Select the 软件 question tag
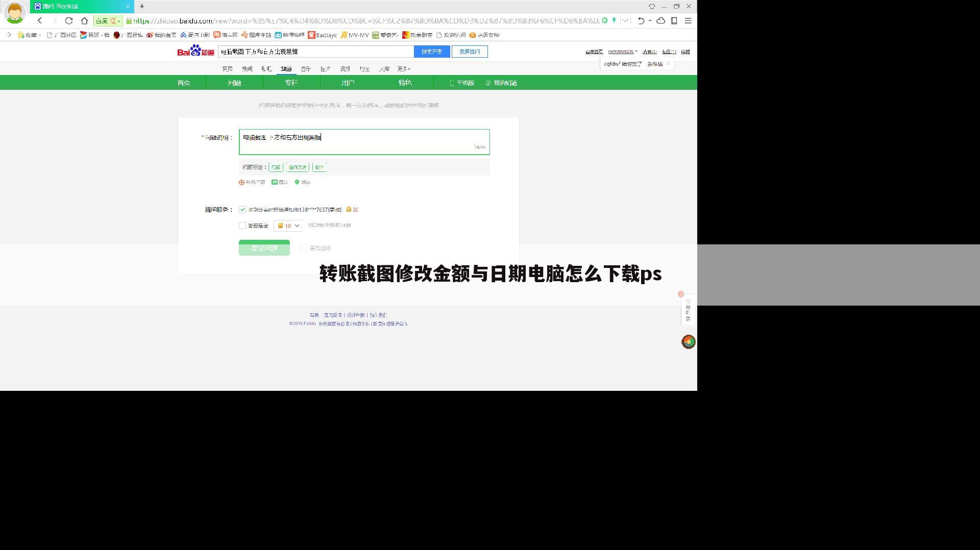The height and width of the screenshot is (550, 980). tap(320, 167)
